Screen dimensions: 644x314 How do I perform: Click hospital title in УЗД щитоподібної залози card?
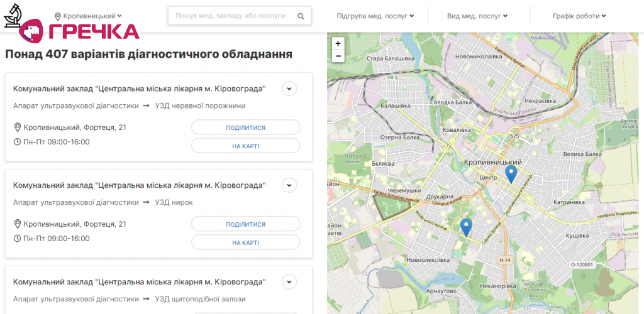point(139,282)
